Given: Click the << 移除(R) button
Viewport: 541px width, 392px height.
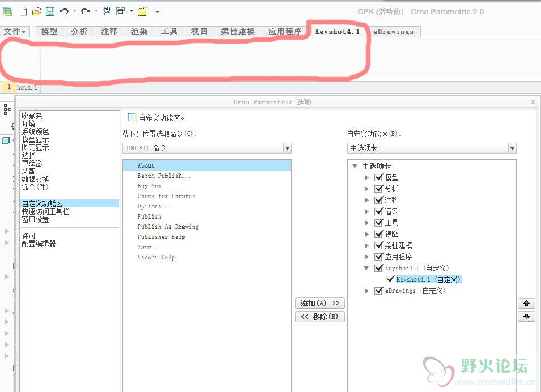Looking at the screenshot, I should point(320,317).
